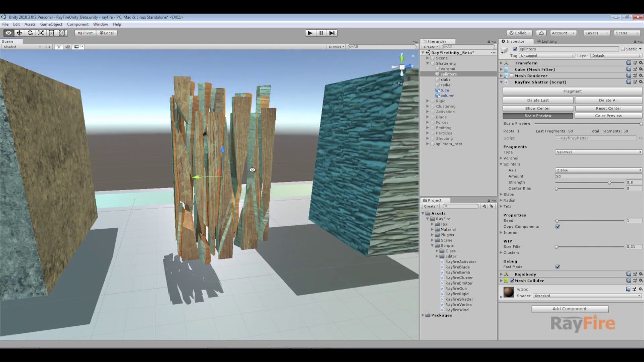Open the Shaded draw mode dropdown
Screen dimensions: 644x362
[x=22, y=47]
